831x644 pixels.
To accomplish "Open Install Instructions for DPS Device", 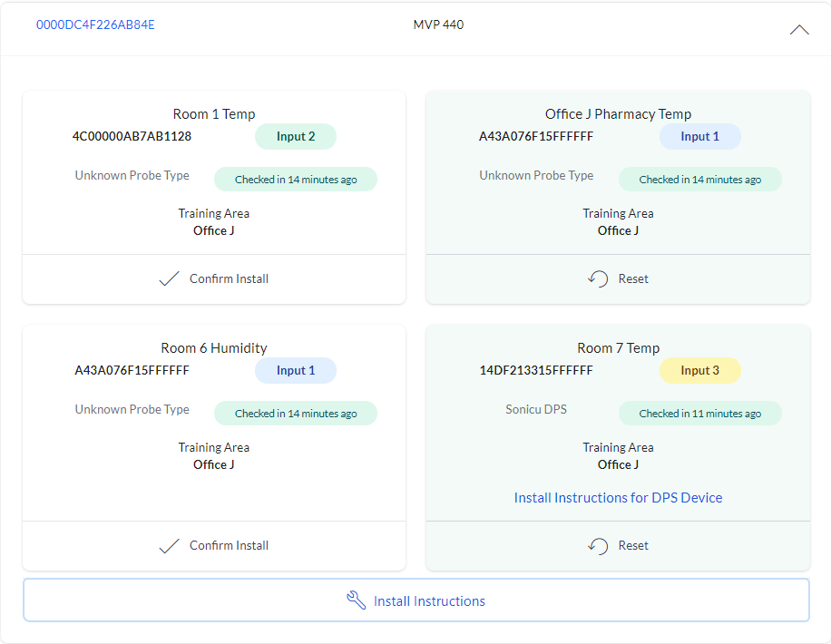I will coord(618,497).
